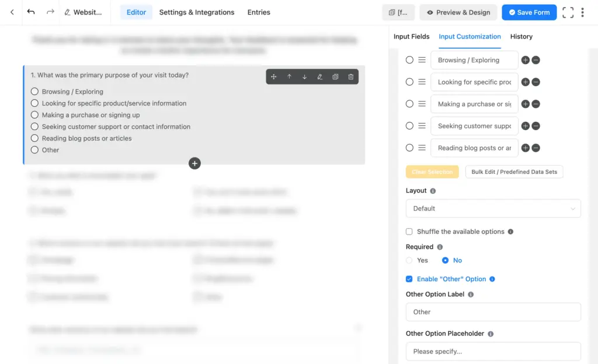Image resolution: width=598 pixels, height=364 pixels.
Task: Switch to Input Fields tab
Action: pos(412,37)
